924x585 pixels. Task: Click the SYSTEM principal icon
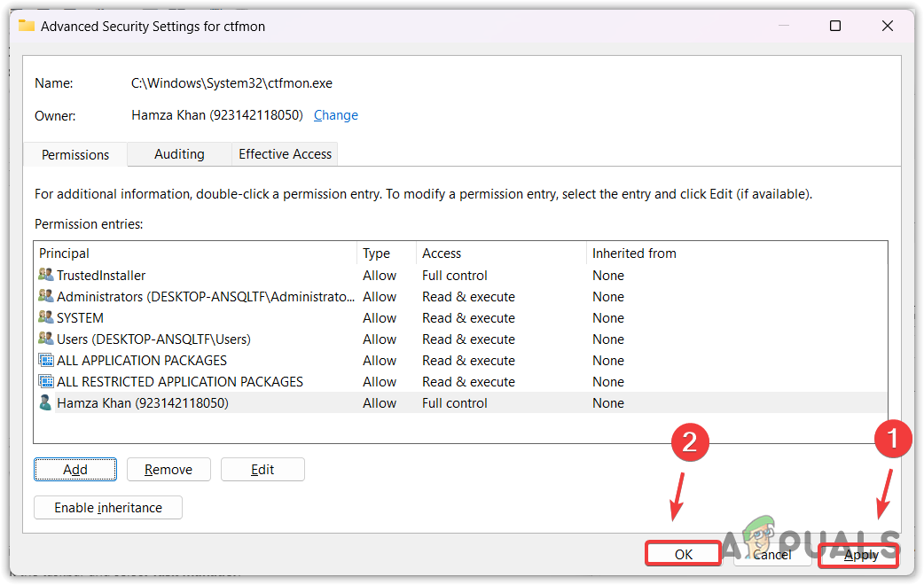click(45, 317)
